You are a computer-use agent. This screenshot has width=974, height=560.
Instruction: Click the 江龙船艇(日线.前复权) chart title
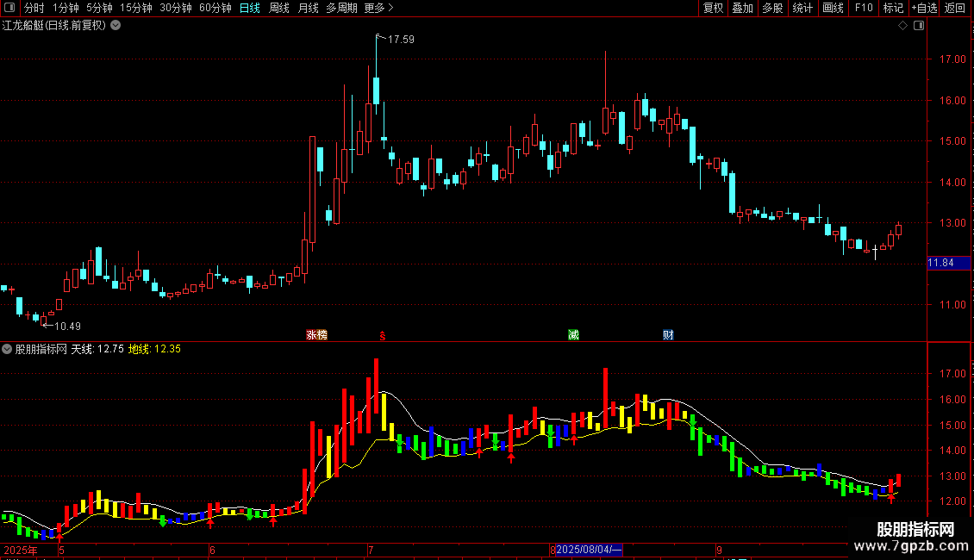click(x=54, y=26)
